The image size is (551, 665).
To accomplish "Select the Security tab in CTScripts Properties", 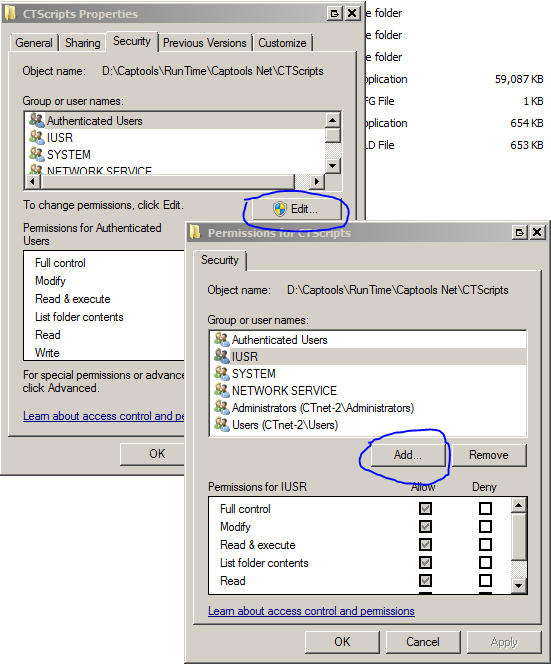I will pyautogui.click(x=132, y=41).
